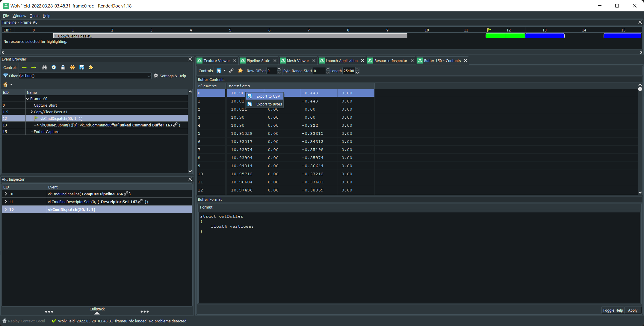Image resolution: width=644 pixels, height=326 pixels.
Task: Expand EID 12 vkCmdDispatch in API Inspector
Action: pos(6,209)
